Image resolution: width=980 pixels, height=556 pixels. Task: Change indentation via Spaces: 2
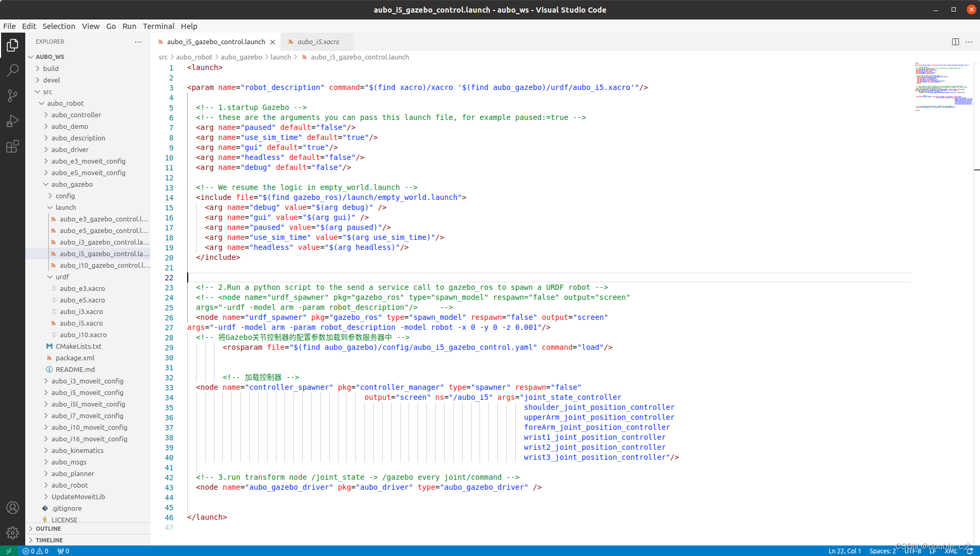click(882, 551)
